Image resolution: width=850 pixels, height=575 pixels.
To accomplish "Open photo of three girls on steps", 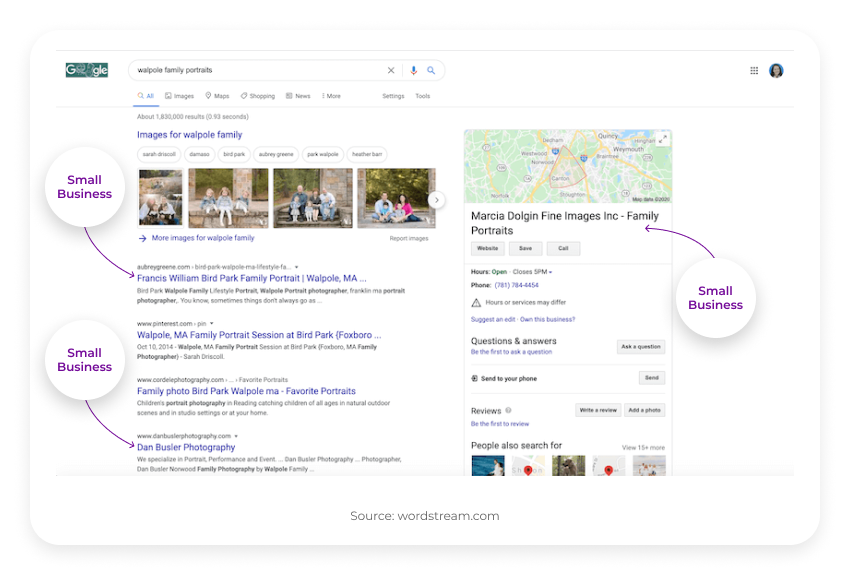I will [x=228, y=198].
